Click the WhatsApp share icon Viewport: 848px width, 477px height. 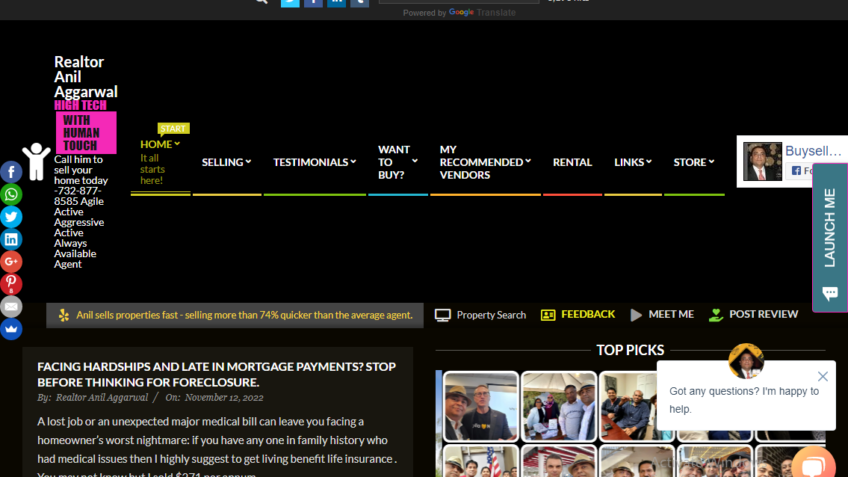tap(11, 195)
